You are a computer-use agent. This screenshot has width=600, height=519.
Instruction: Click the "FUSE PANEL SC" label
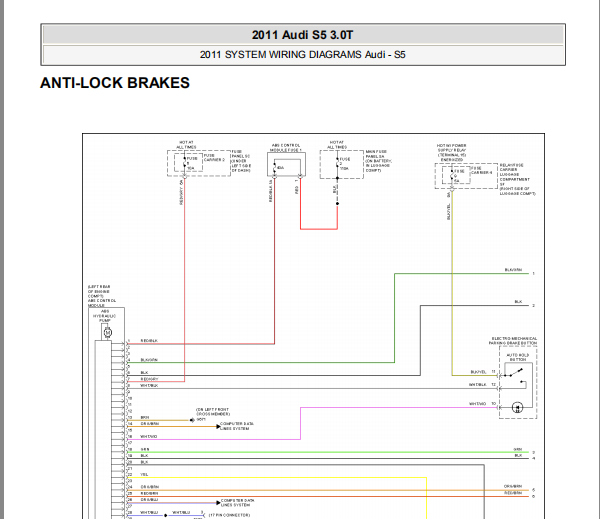pyautogui.click(x=241, y=161)
